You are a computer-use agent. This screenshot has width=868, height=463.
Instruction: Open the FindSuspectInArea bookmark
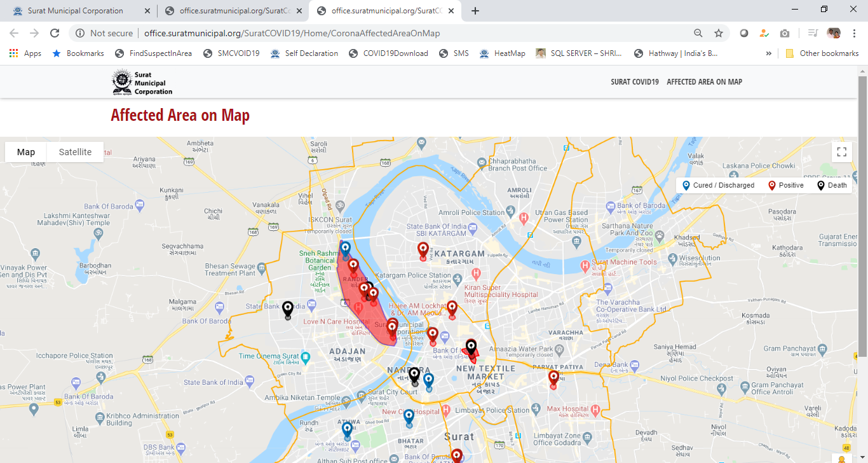[153, 53]
